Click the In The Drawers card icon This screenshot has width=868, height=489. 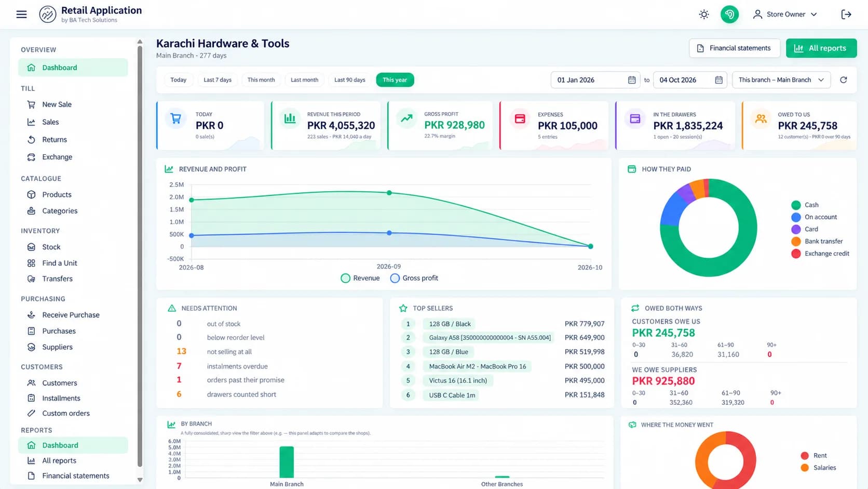(635, 119)
